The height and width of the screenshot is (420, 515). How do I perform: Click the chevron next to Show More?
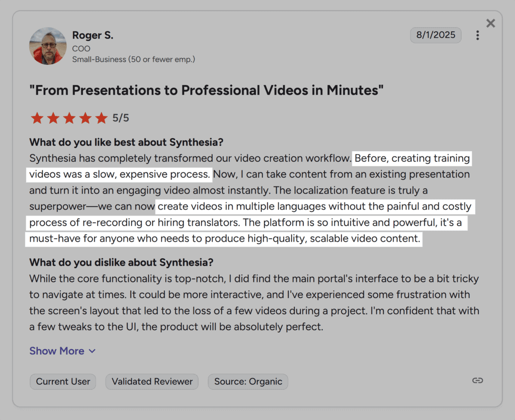[x=92, y=351]
